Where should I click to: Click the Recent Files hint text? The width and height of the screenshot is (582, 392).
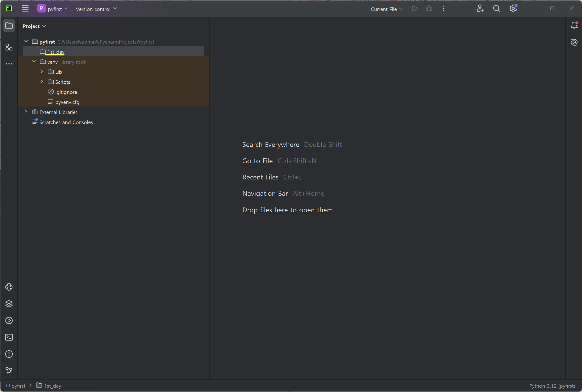260,177
